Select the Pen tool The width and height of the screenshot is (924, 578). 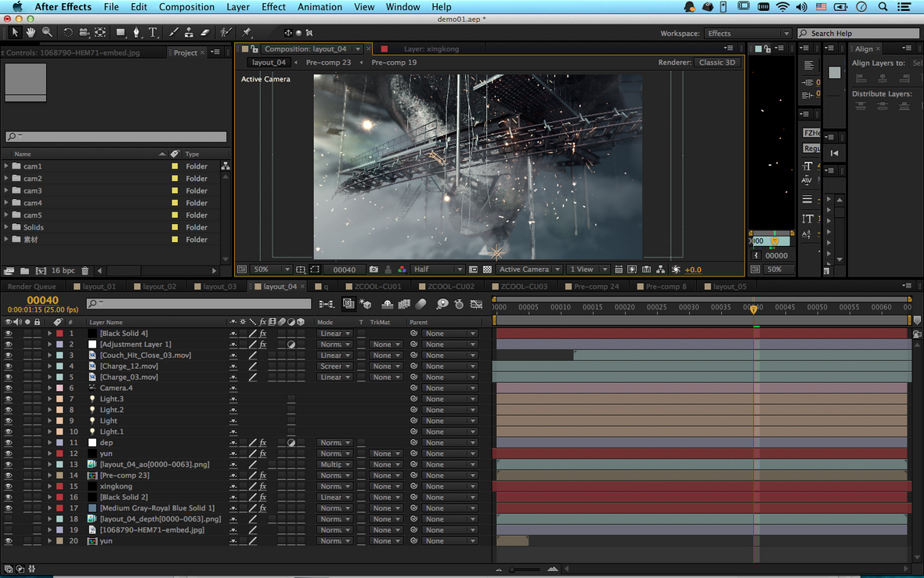pyautogui.click(x=137, y=32)
